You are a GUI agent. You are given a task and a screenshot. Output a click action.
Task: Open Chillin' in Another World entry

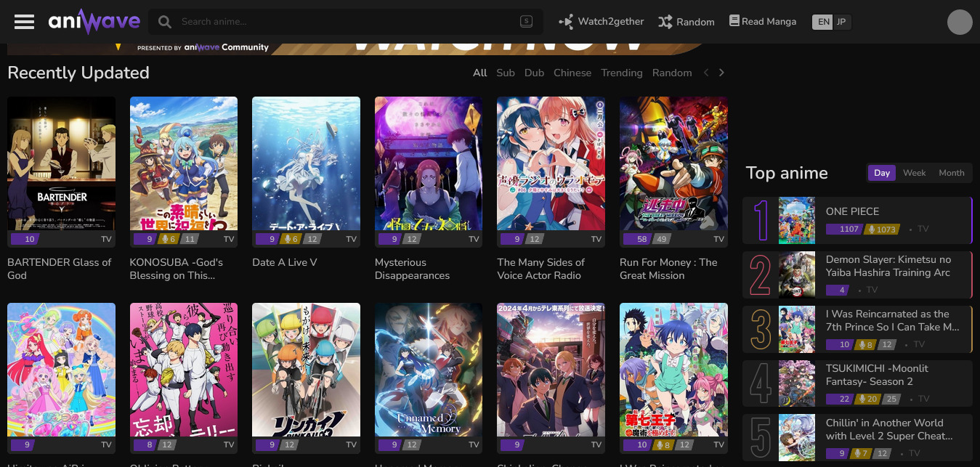tap(857, 438)
